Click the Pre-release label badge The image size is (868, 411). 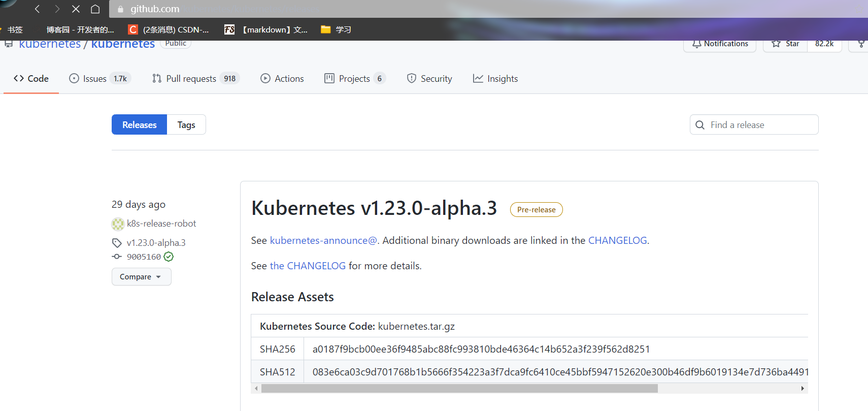click(x=537, y=210)
